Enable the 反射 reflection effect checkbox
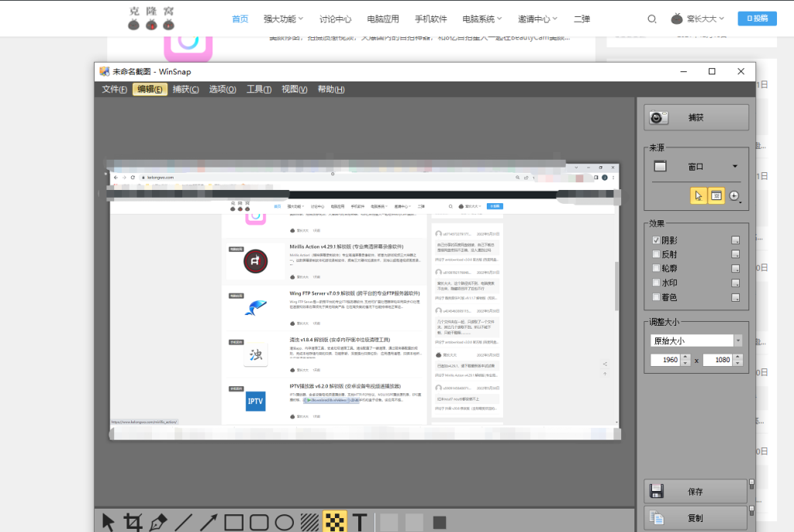The image size is (794, 532). 656,254
